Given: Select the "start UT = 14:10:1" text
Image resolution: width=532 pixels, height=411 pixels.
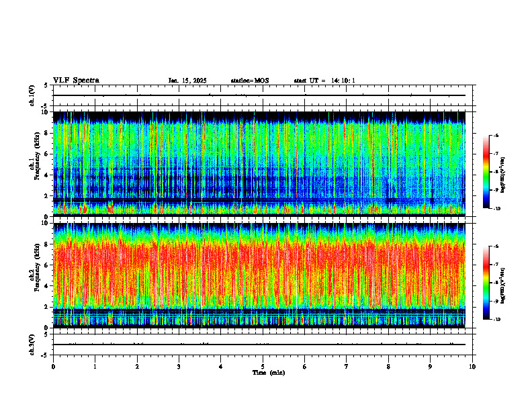Looking at the screenshot, I should (x=324, y=81).
